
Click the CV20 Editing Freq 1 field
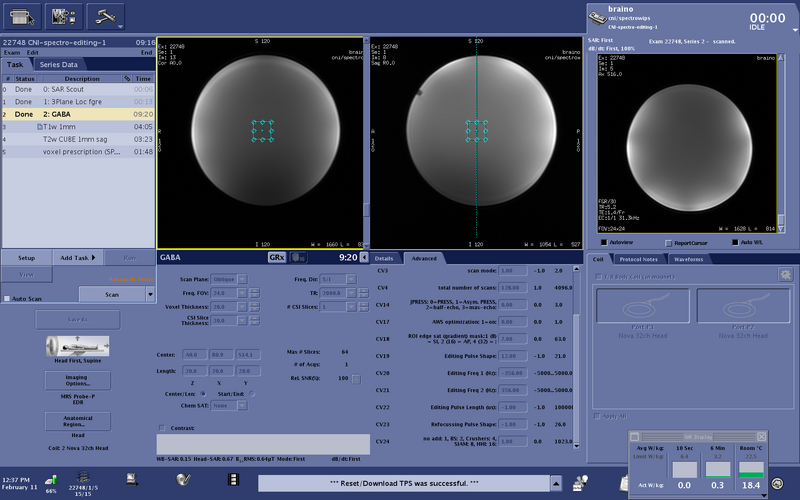[512, 373]
